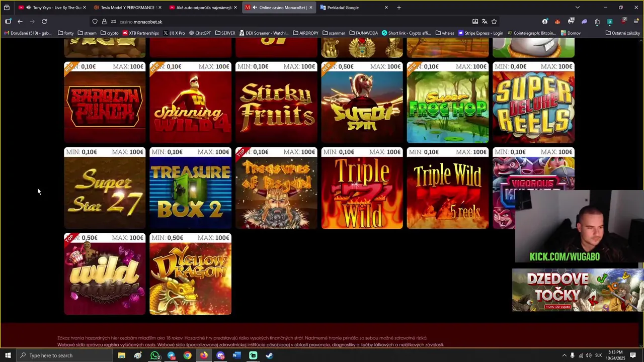Open the crypto bookmarks folder
Screen dimensions: 644x362
point(109,33)
